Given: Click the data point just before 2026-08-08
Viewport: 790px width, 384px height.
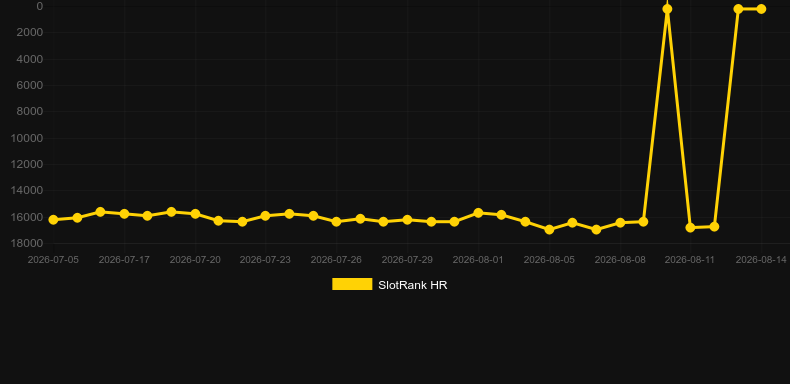Looking at the screenshot, I should (x=596, y=230).
